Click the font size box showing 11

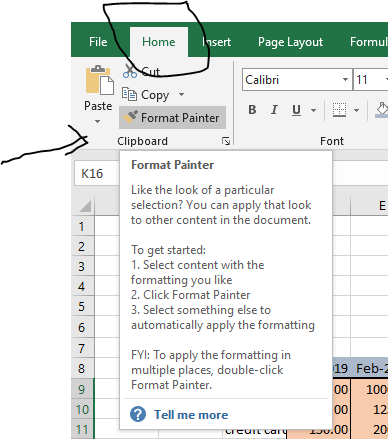tap(370, 80)
